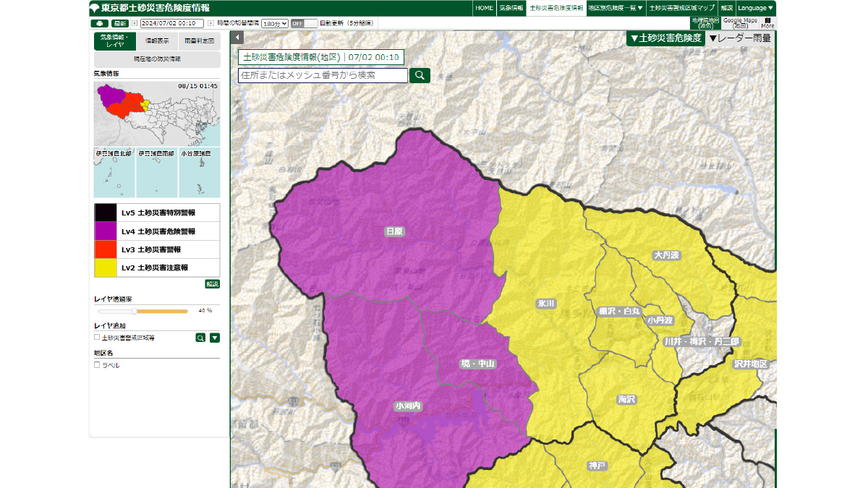
Task: Click the date-time input field
Action: 174,23
